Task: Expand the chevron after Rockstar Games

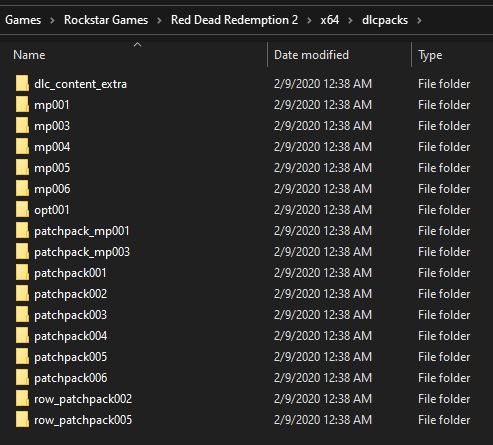Action: click(159, 21)
